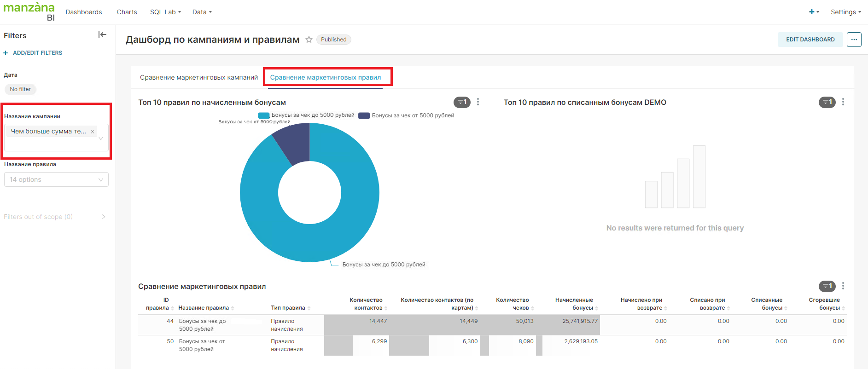Remove the selected campaign name filter tag

click(x=93, y=132)
